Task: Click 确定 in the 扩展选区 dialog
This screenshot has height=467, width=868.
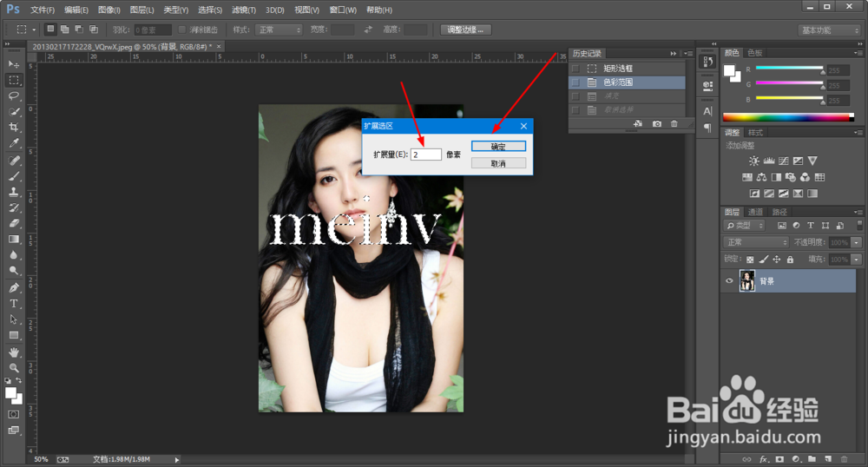Action: pos(498,146)
